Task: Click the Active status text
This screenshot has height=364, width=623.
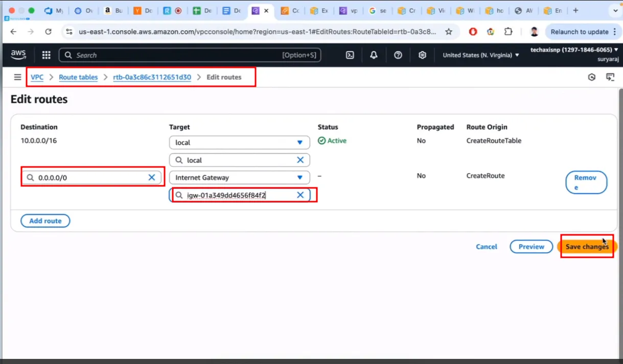Action: point(337,141)
